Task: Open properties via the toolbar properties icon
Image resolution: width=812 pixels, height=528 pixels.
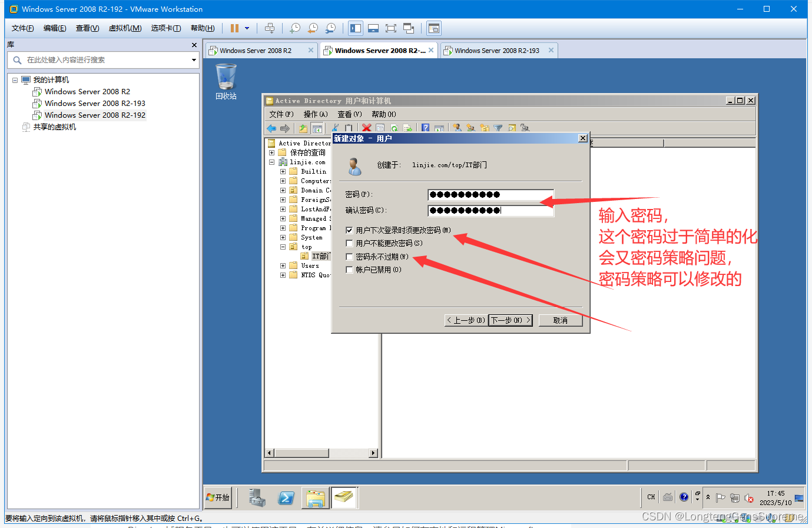Action: pyautogui.click(x=380, y=128)
